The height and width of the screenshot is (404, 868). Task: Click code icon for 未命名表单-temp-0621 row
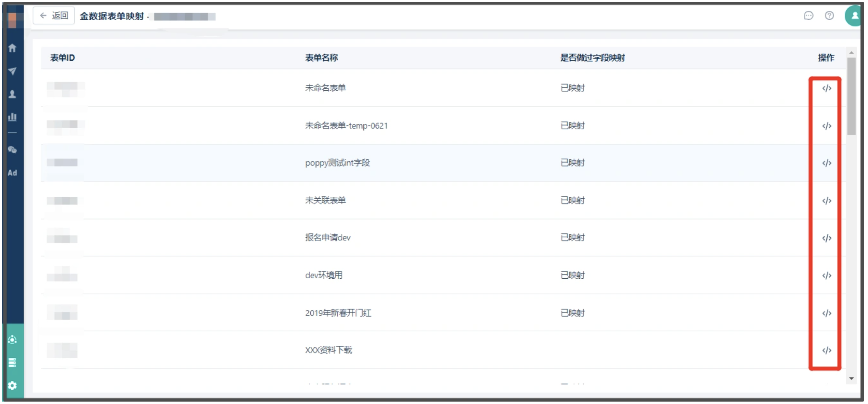(827, 126)
